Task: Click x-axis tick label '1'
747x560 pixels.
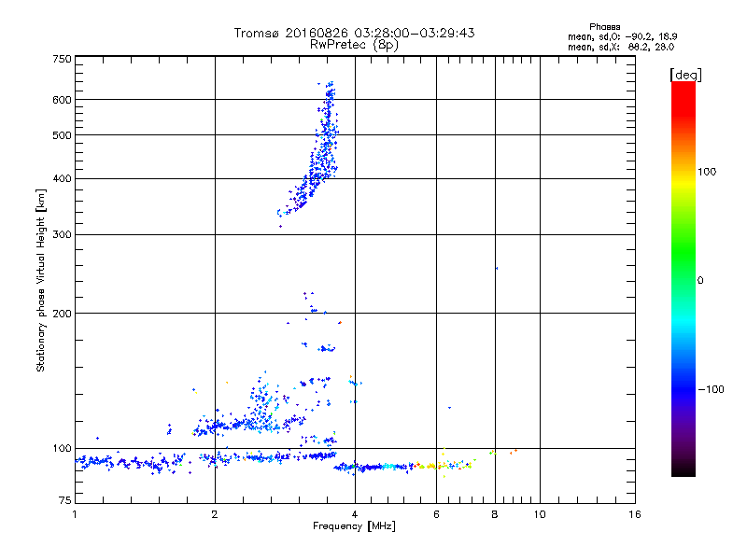Action: [x=75, y=514]
